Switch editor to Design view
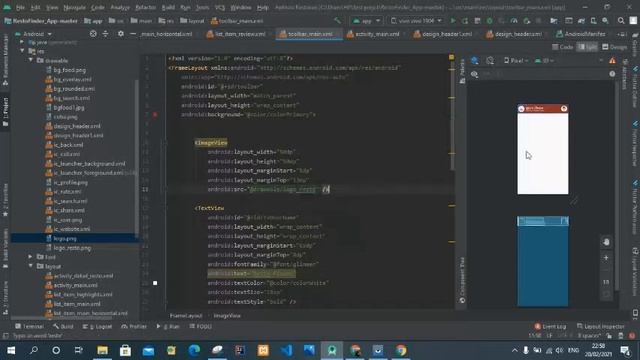 pyautogui.click(x=615, y=47)
